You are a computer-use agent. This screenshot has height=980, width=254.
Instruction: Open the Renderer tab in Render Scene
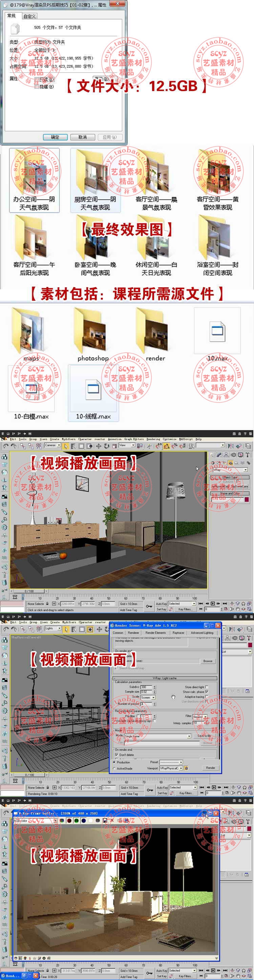[x=133, y=633]
